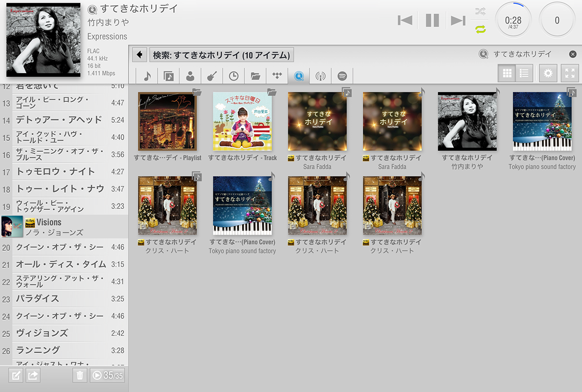Open ステキな日曜日 track thumbnail
Image resolution: width=582 pixels, height=392 pixels.
242,122
